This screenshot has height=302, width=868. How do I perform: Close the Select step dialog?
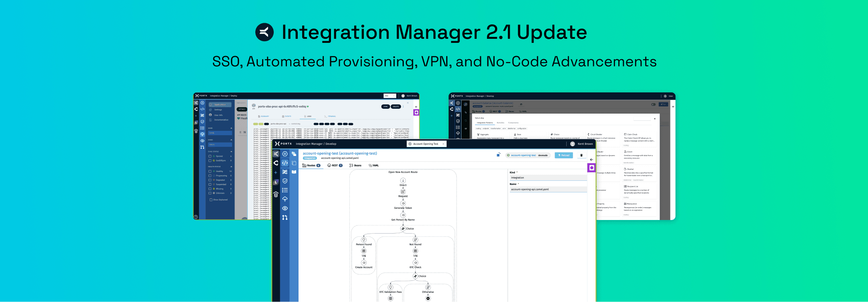[655, 118]
